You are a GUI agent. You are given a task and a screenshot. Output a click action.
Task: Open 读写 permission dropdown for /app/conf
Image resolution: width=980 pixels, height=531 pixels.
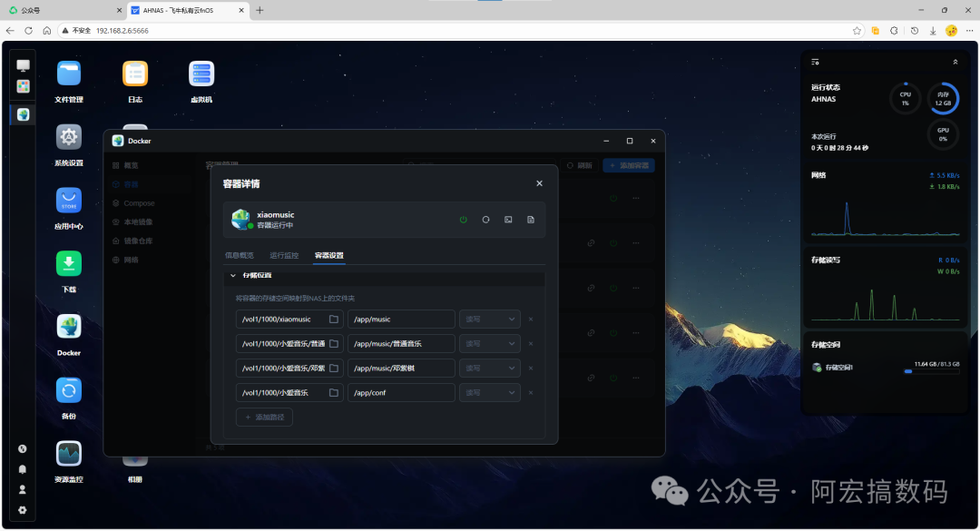pos(489,393)
